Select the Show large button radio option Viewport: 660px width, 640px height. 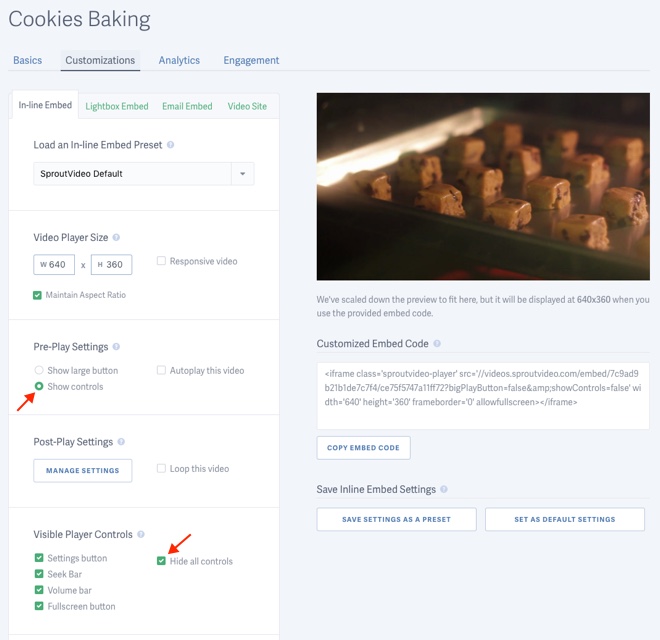(x=39, y=371)
